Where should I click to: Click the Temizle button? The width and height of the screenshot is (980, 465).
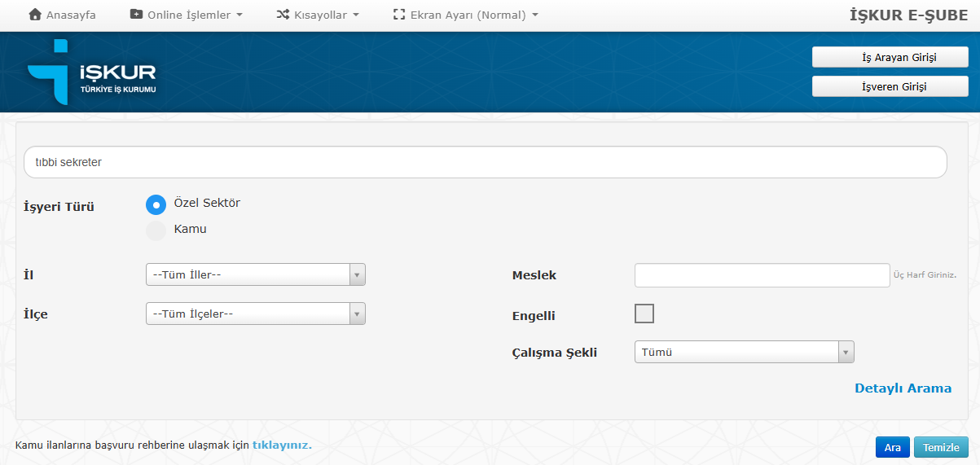tap(941, 447)
